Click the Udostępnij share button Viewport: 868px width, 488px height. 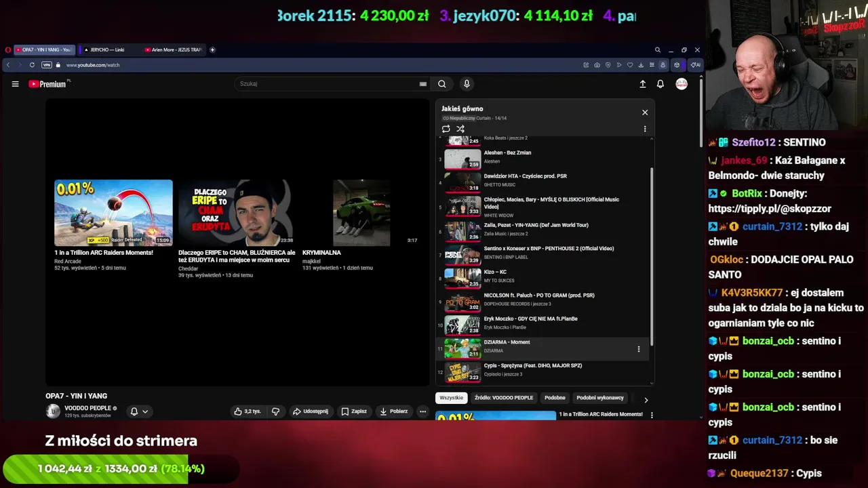pyautogui.click(x=310, y=411)
